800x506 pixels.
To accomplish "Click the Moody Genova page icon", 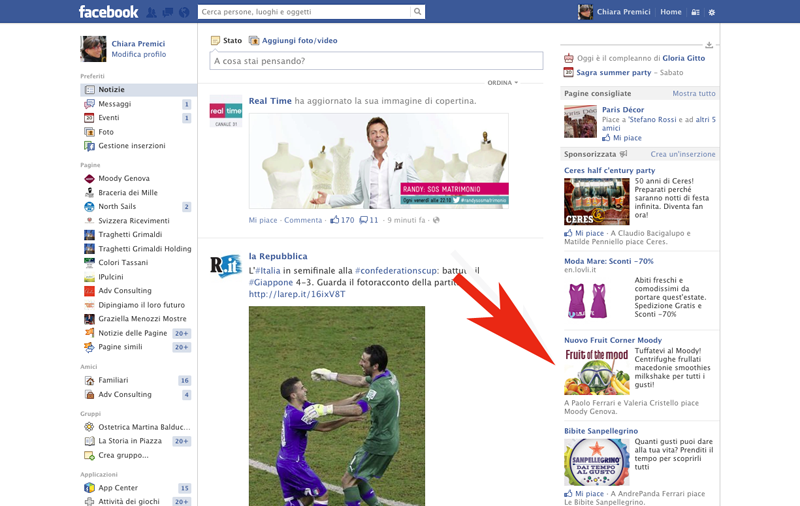I will (89, 179).
